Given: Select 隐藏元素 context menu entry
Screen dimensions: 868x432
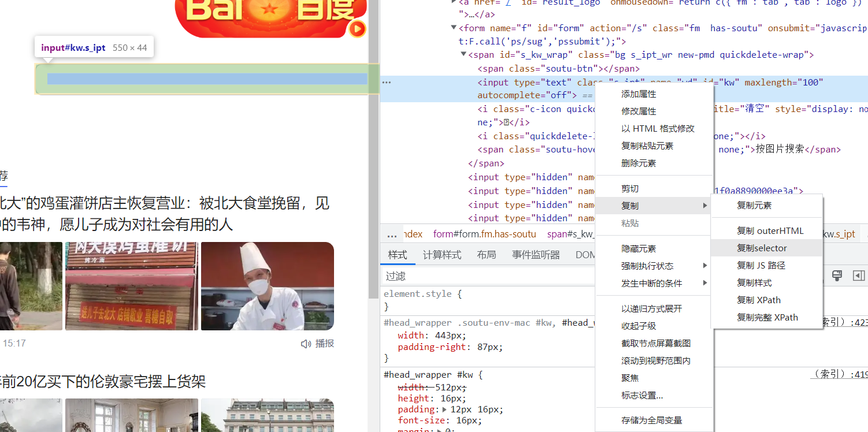Looking at the screenshot, I should 639,248.
